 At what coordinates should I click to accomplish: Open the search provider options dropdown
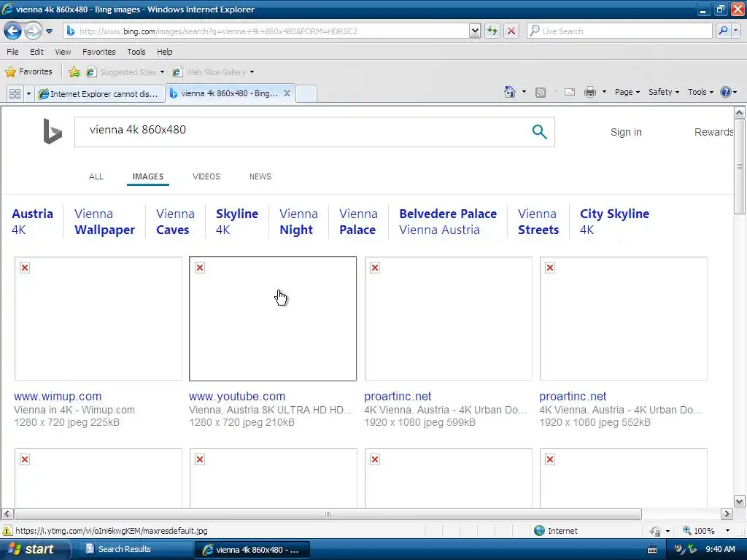tap(735, 31)
